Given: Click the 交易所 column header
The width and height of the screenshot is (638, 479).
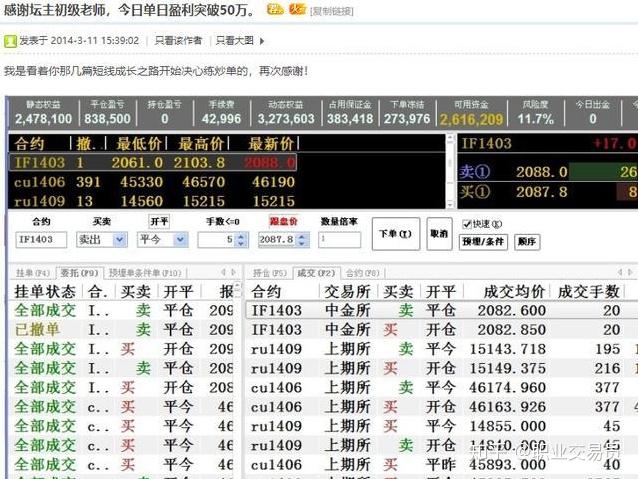Looking at the screenshot, I should [x=347, y=292].
